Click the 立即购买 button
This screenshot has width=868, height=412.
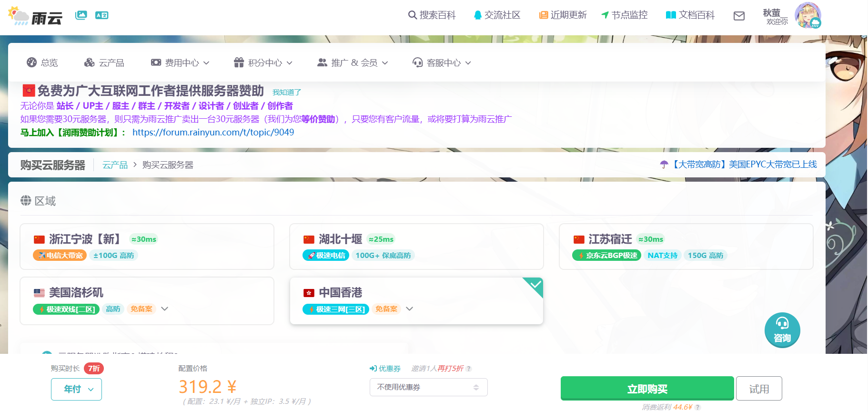tap(647, 389)
